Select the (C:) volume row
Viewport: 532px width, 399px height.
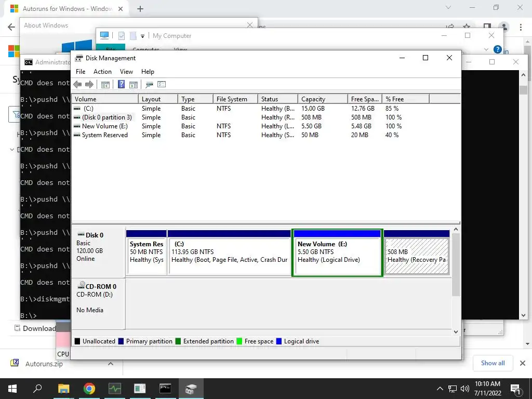[x=267, y=109]
